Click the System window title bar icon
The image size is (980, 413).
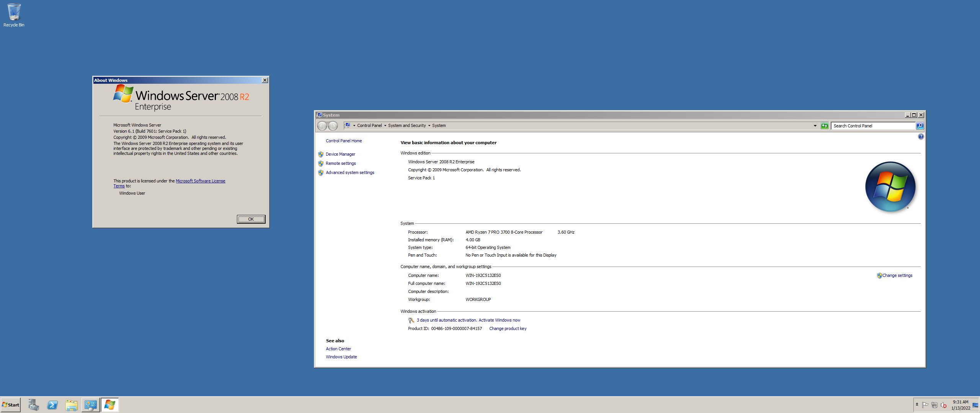pos(319,115)
